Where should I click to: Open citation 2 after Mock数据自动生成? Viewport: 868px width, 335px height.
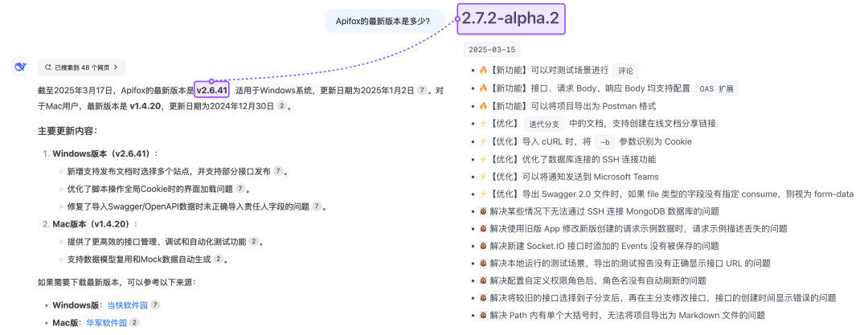pos(219,259)
